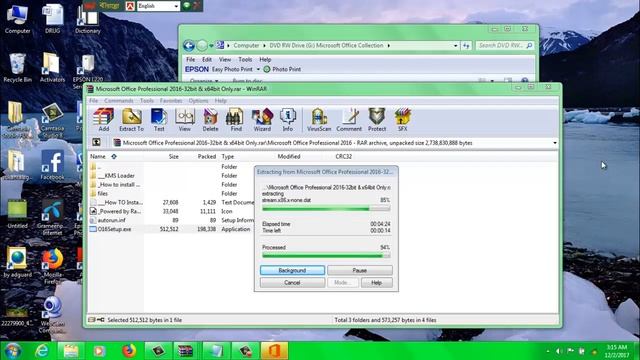Open the Explorer window View menu
The height and width of the screenshot is (360, 640).
tap(225, 59)
